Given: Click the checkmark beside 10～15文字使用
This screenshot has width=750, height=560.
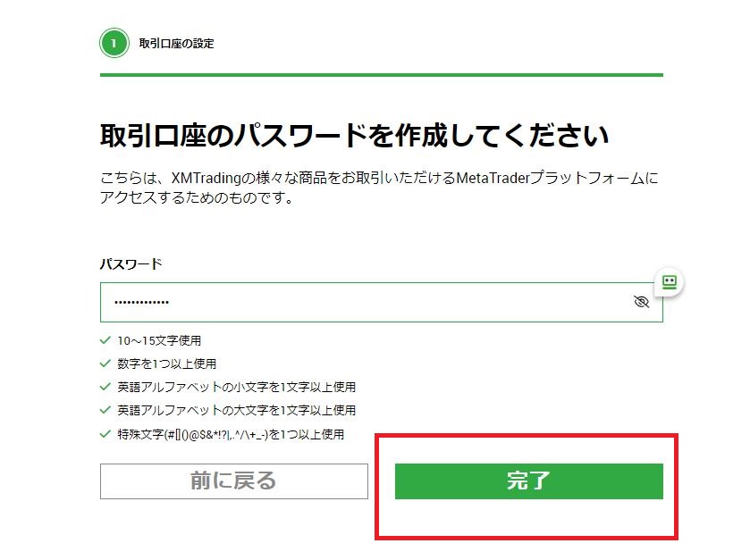Looking at the screenshot, I should (x=105, y=340).
